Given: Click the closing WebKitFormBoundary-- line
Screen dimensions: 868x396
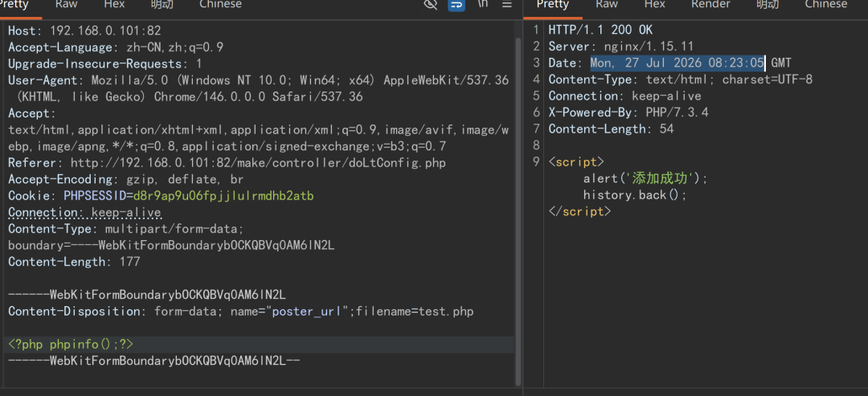Looking at the screenshot, I should point(154,361).
